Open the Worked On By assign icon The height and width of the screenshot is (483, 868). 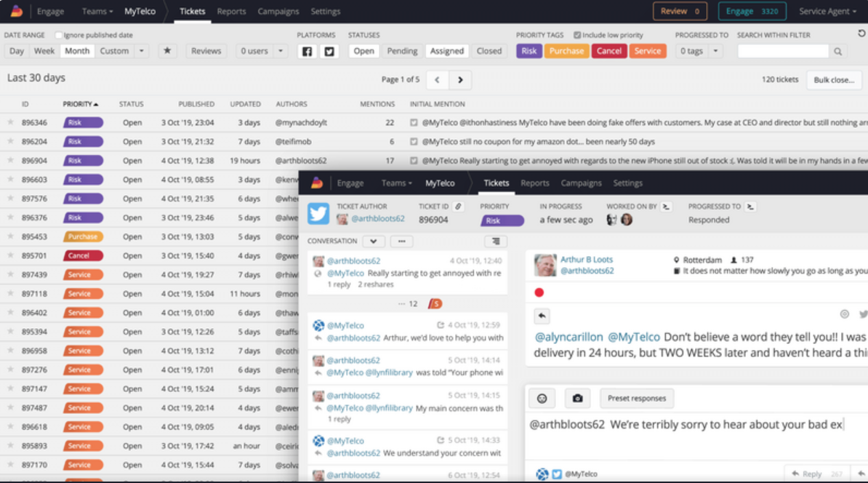(666, 206)
